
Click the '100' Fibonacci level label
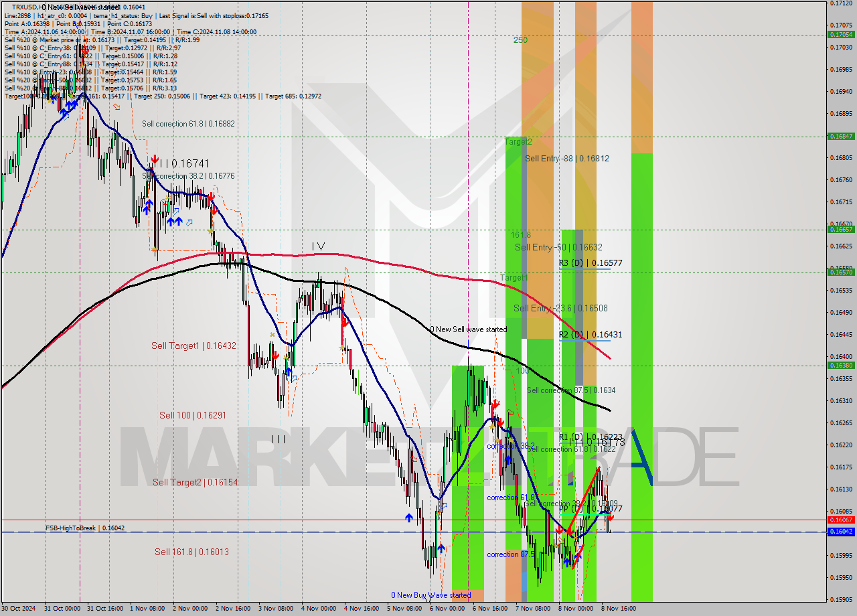coord(523,370)
